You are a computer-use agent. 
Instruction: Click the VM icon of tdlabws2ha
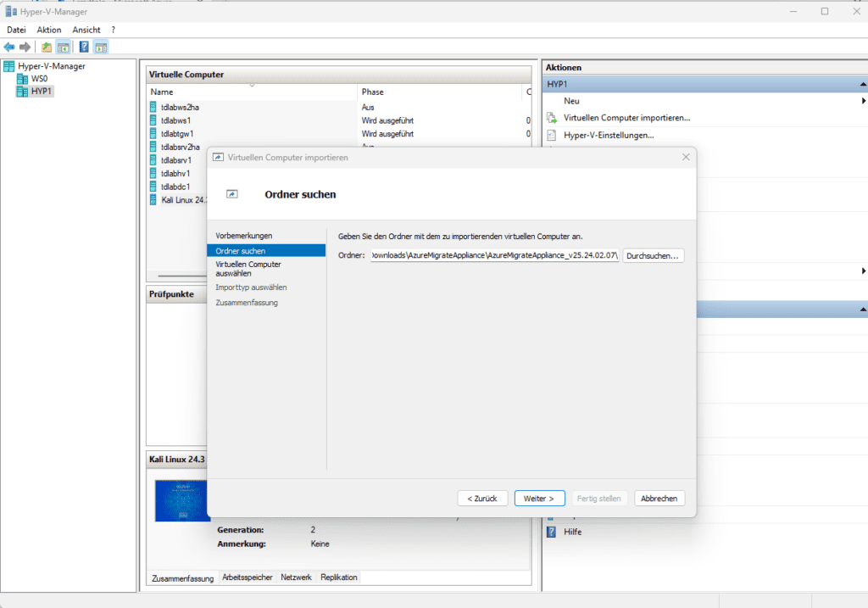pos(153,107)
